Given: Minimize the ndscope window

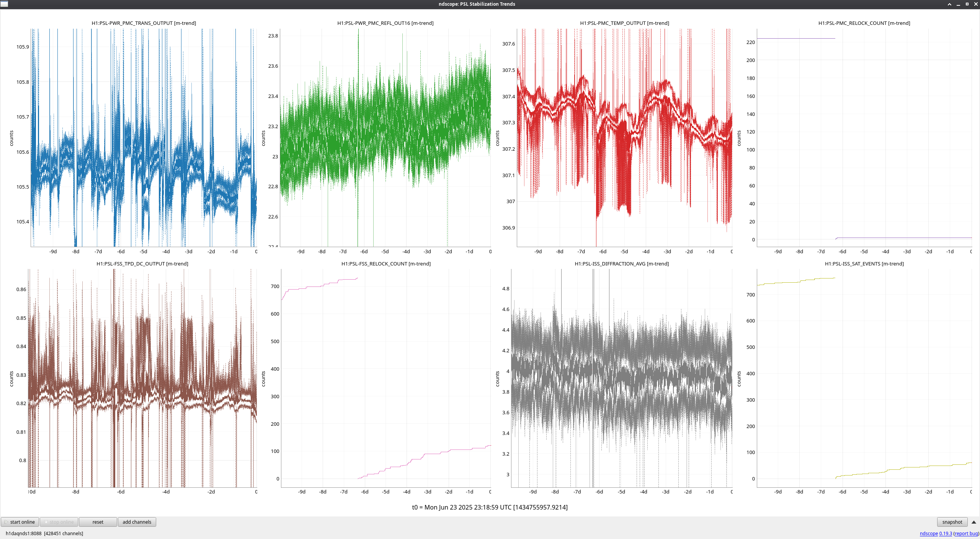Looking at the screenshot, I should click(958, 4).
